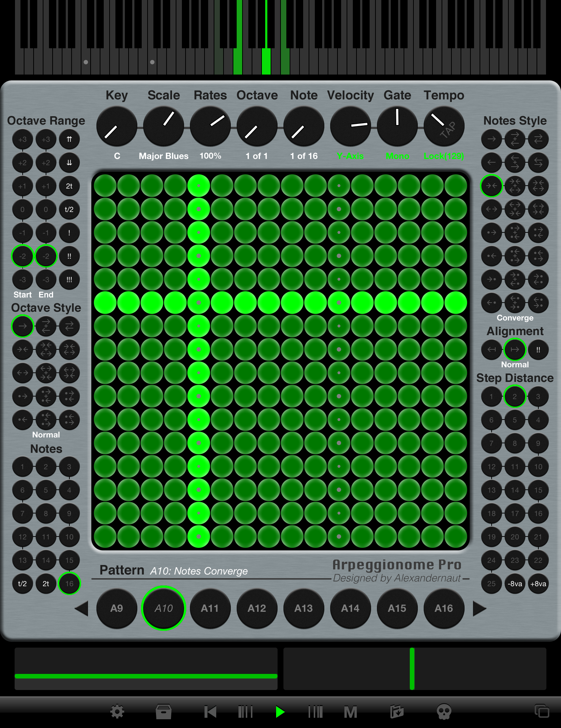
Task: Select pattern A16
Action: (x=444, y=608)
